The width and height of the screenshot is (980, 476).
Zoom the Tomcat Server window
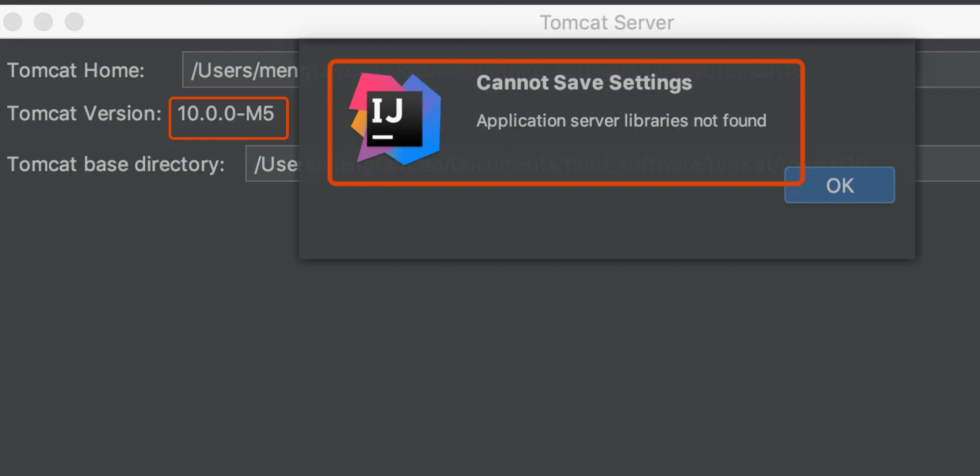74,21
